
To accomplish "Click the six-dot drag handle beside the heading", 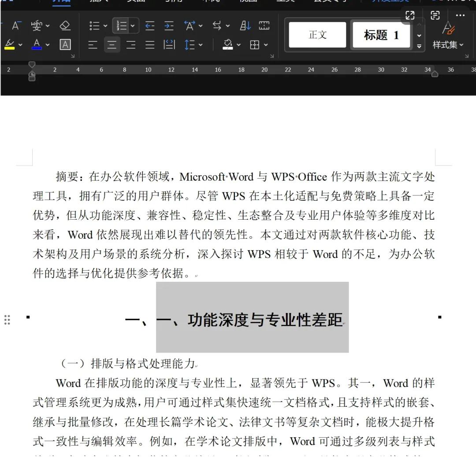I will click(7, 320).
